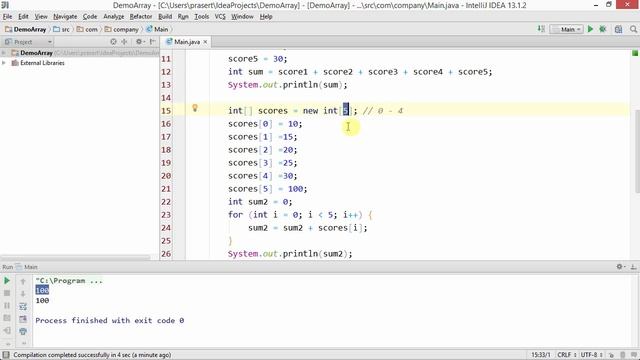This screenshot has height=360, width=640.
Task: Toggle file read-only lock in status bar
Action: [611, 355]
